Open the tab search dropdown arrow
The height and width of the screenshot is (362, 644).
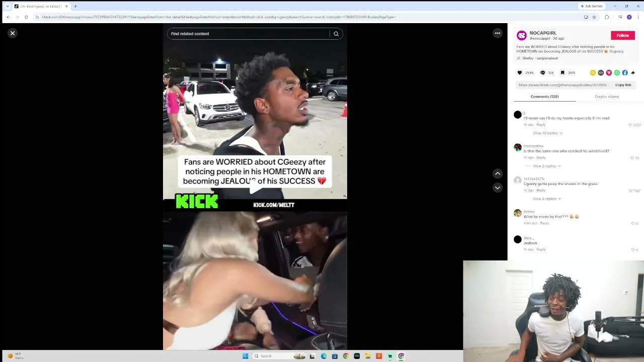click(8, 7)
